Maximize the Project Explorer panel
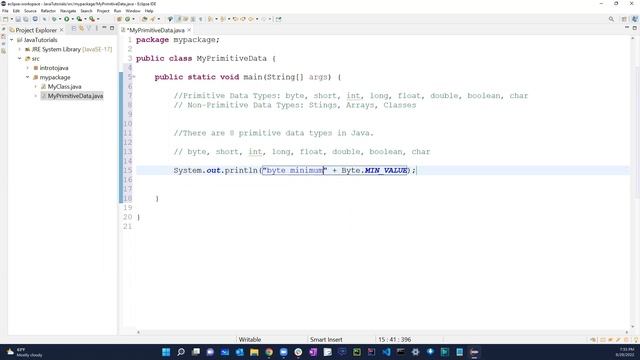640x360 pixels. [112, 28]
